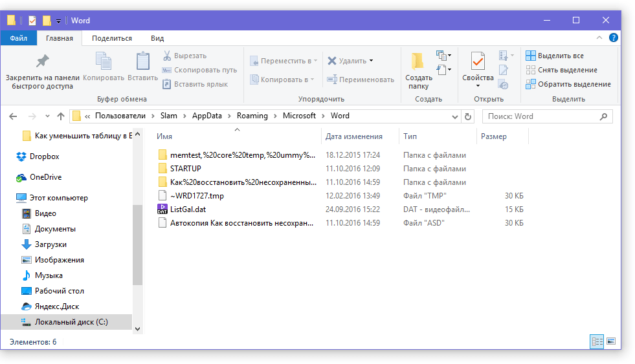635x364 pixels.
Task: Open the Quick Access Toolbar customize dropdown
Action: 59,21
